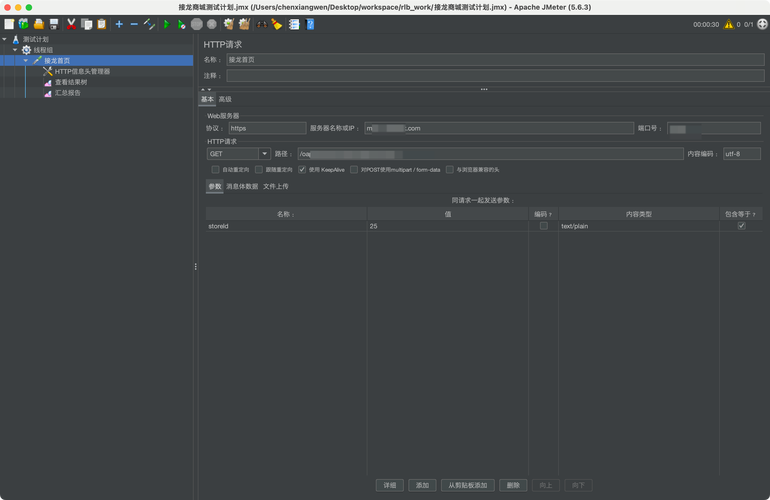770x500 pixels.
Task: Disable the 使用 KeepAlive checkbox
Action: tap(302, 170)
